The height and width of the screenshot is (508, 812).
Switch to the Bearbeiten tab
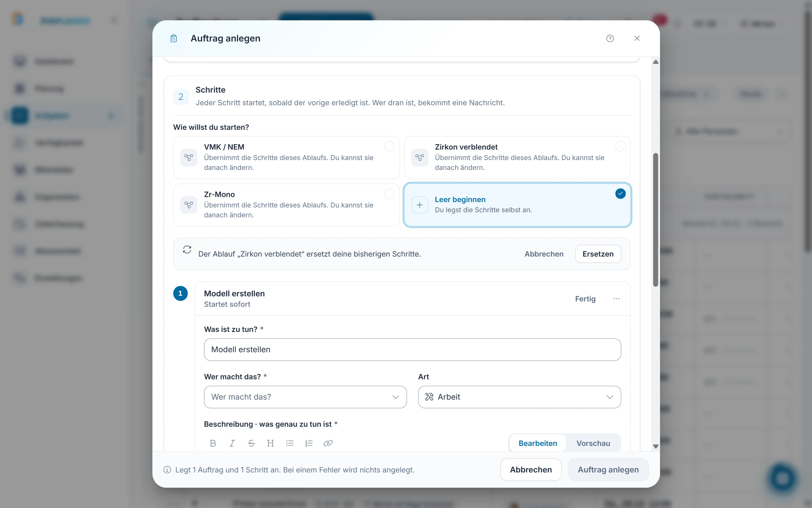pos(538,443)
